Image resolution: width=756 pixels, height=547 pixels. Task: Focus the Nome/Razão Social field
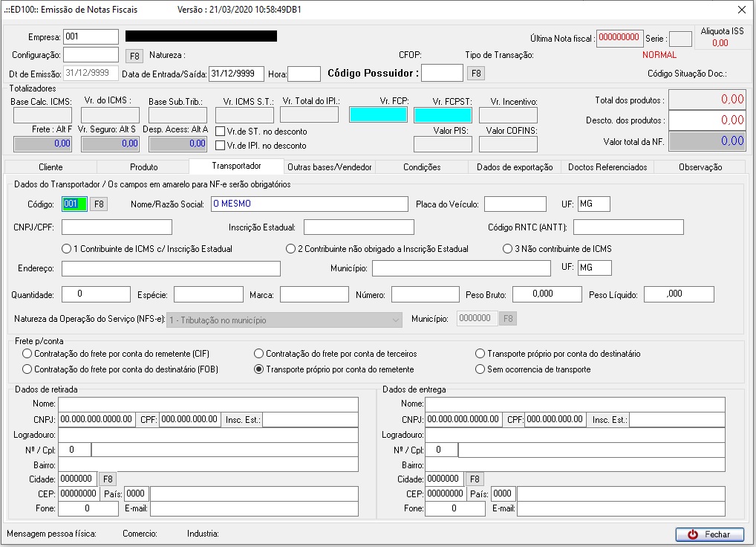click(x=309, y=204)
